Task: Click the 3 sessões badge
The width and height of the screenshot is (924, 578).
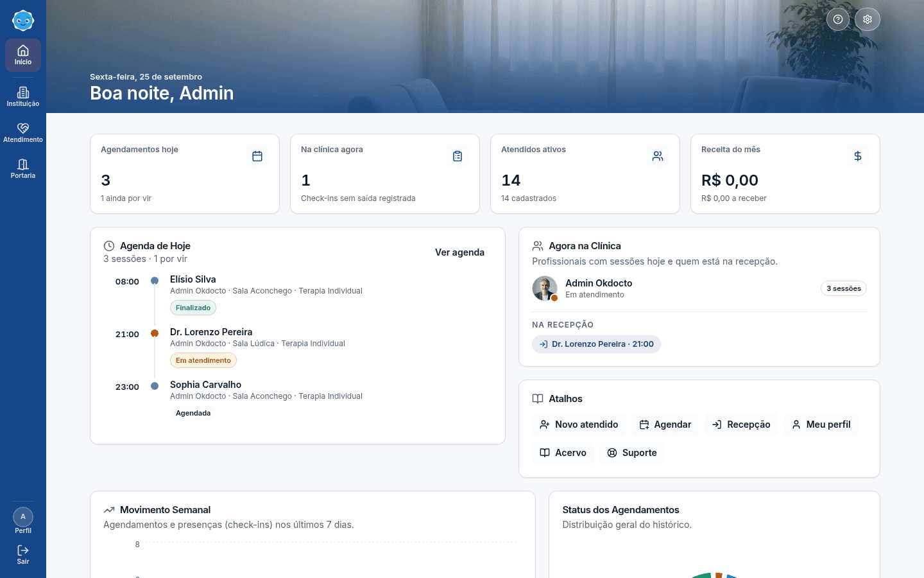Action: coord(844,288)
